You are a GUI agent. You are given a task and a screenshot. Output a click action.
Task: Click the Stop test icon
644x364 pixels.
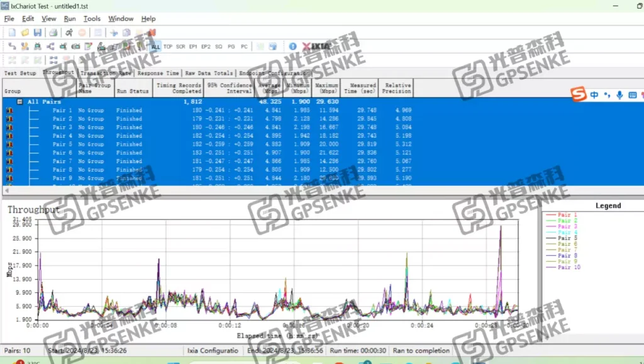pos(82,33)
